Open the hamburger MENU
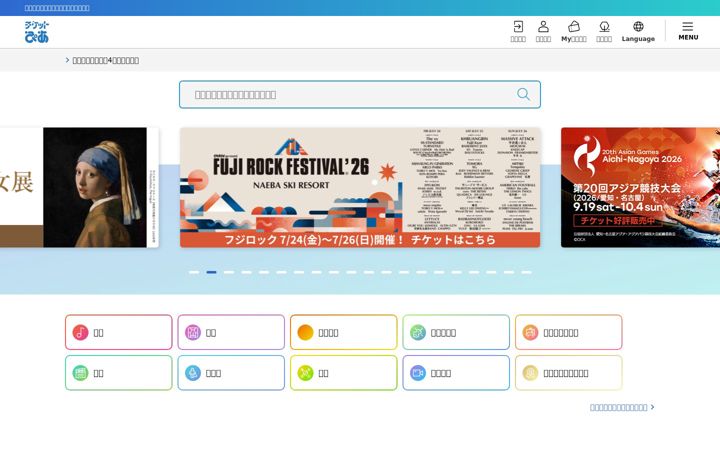This screenshot has height=450, width=720. pyautogui.click(x=688, y=31)
